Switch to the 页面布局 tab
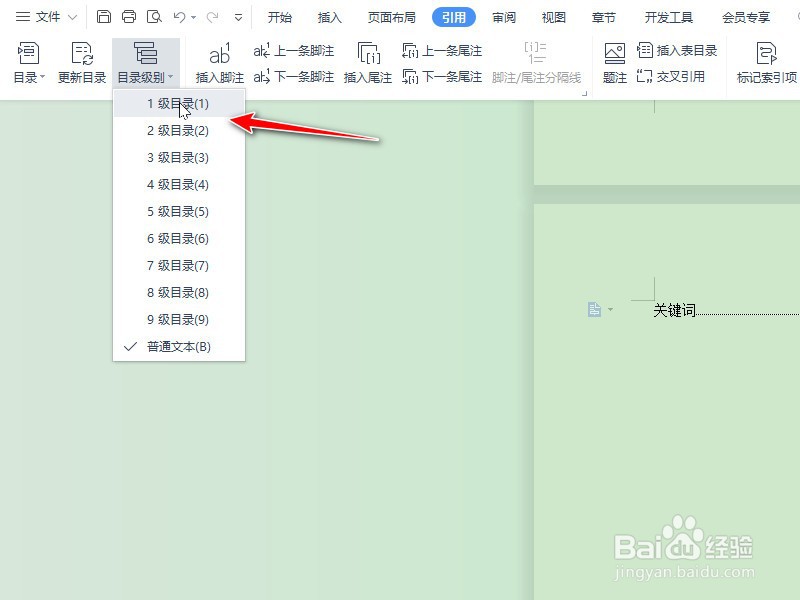800x600 pixels. pos(392,17)
